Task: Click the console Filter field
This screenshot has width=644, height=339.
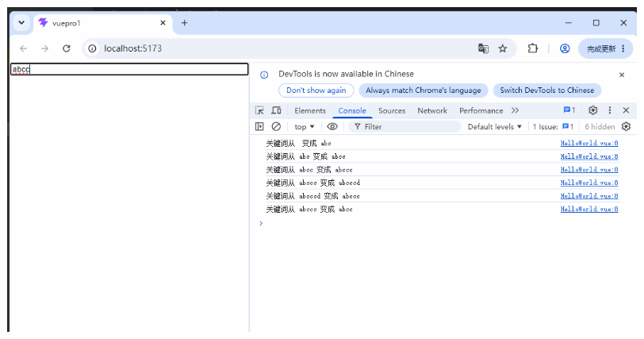Action: click(x=404, y=127)
